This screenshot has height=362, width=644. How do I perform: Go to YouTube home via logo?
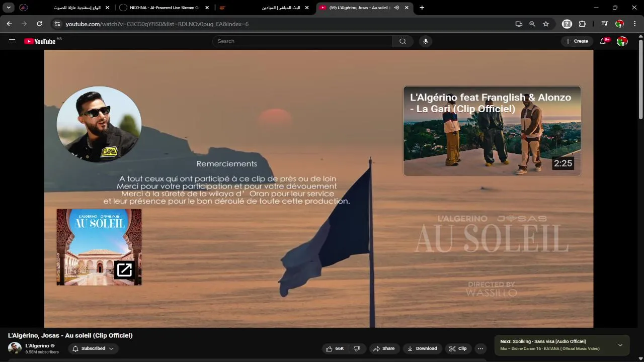coord(40,41)
